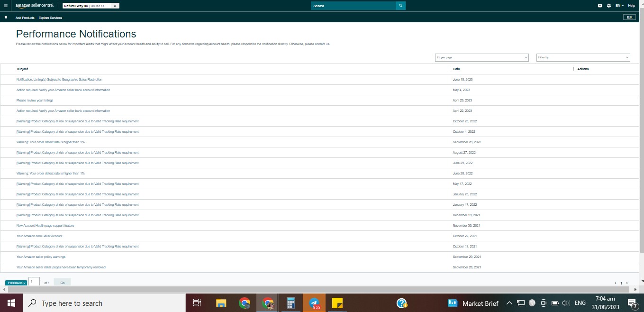Screen dimensions: 644x312
Task: Open order defect rate warning from September 28, 2022
Action: (x=51, y=142)
